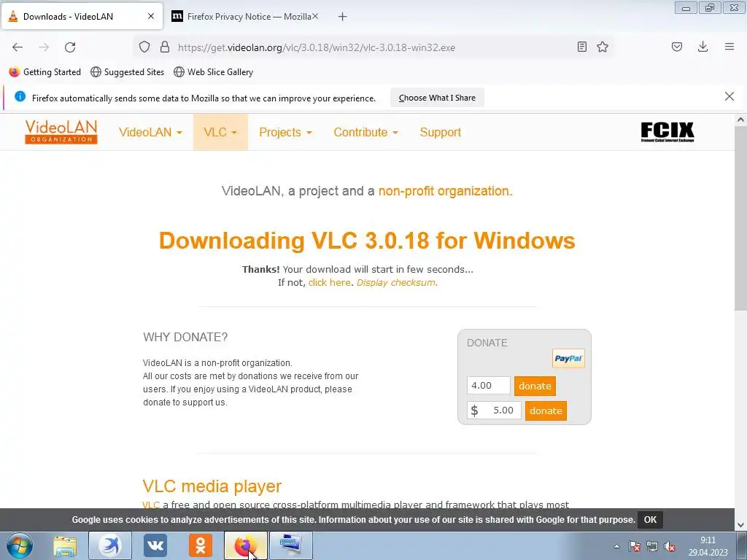
Task: Open network status tray icon
Action: tap(652, 547)
